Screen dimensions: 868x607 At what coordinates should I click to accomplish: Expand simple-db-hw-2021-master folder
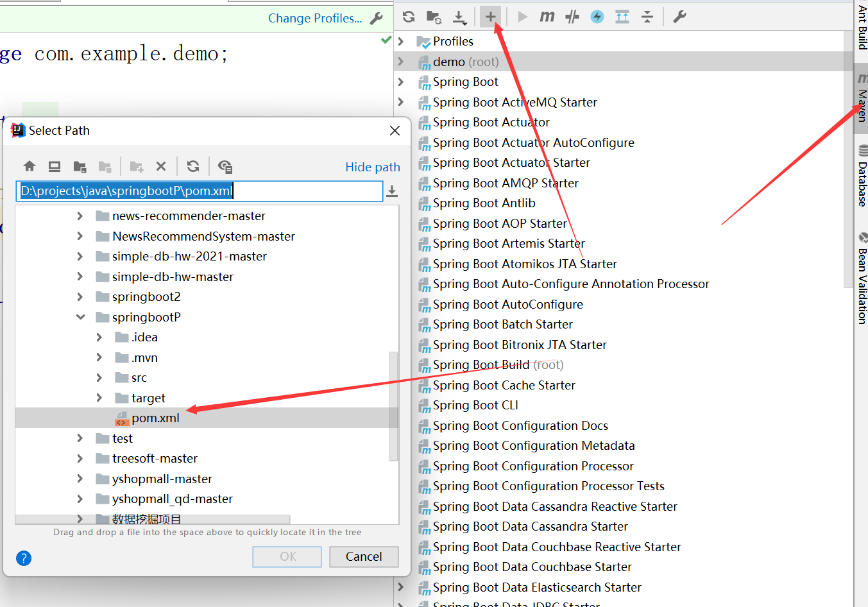coord(80,257)
